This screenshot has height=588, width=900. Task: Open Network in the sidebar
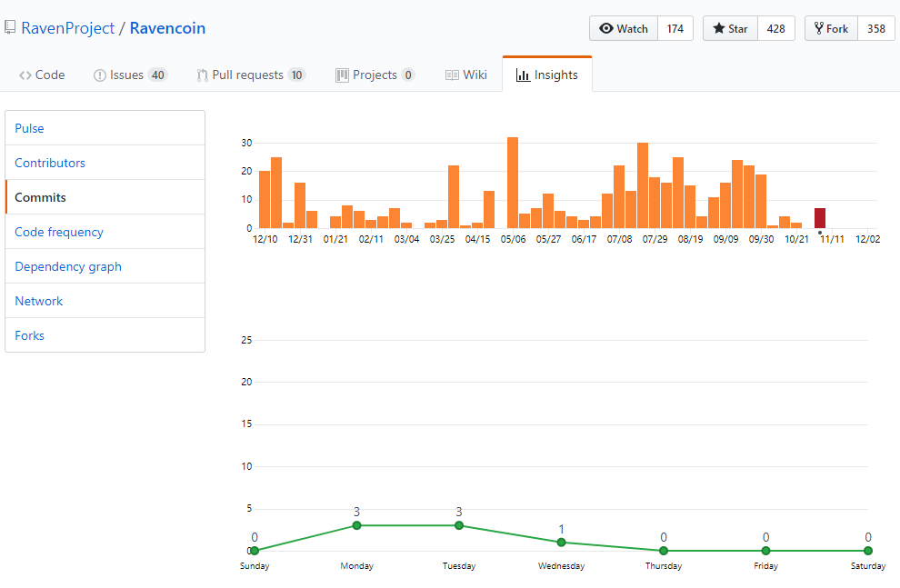tap(105, 301)
